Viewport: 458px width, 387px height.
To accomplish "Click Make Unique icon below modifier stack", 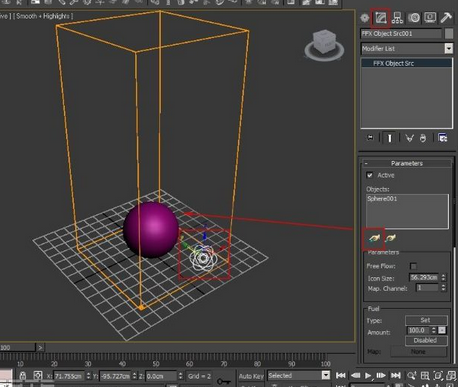I will coord(410,138).
